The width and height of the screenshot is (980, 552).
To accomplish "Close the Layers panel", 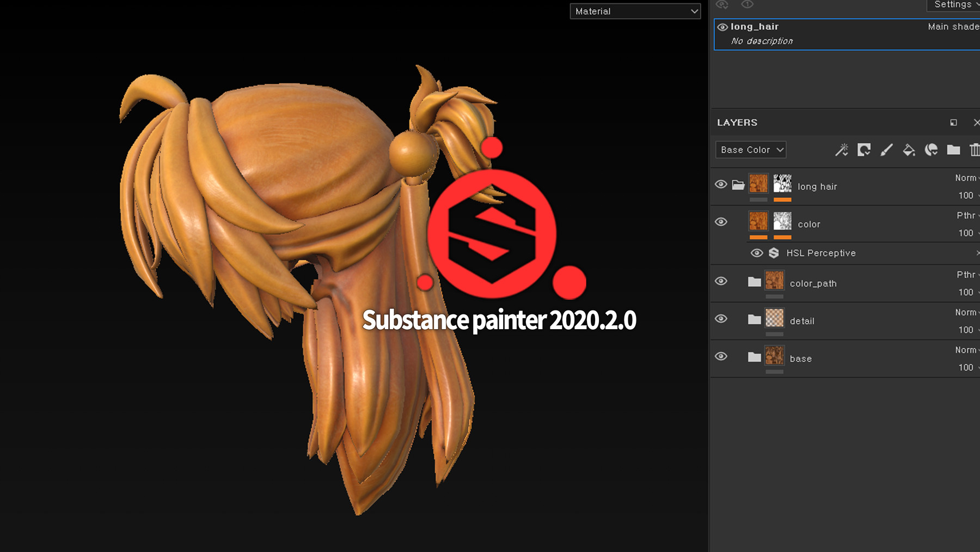I will coord(976,123).
